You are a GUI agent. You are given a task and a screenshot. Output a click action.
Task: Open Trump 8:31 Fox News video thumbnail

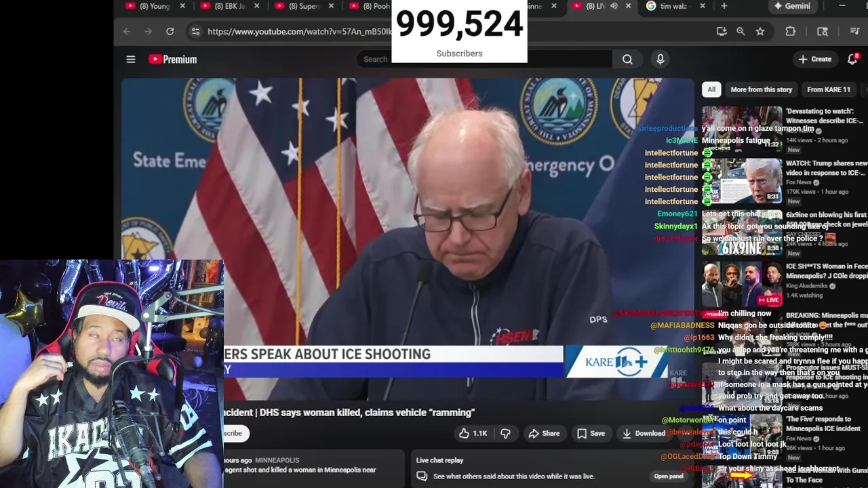click(742, 182)
